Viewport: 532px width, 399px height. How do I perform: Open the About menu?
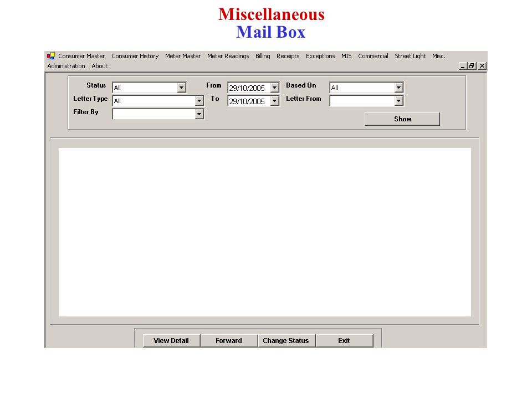click(99, 66)
